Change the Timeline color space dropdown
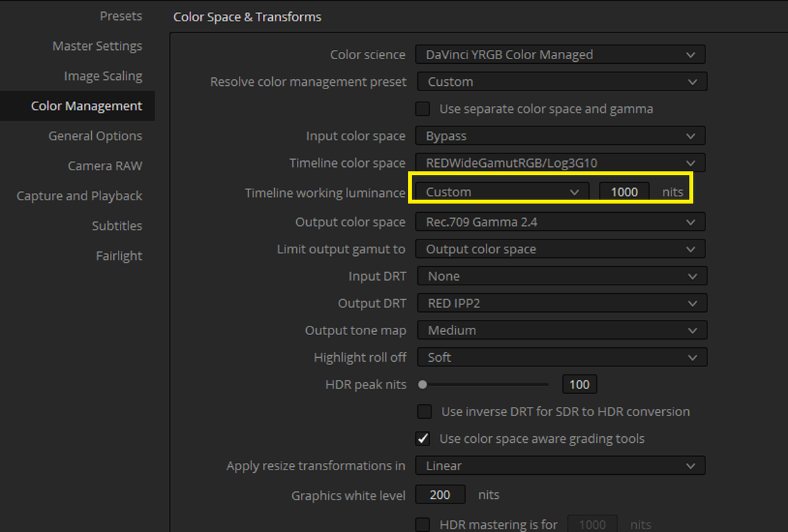This screenshot has width=788, height=532. click(560, 163)
